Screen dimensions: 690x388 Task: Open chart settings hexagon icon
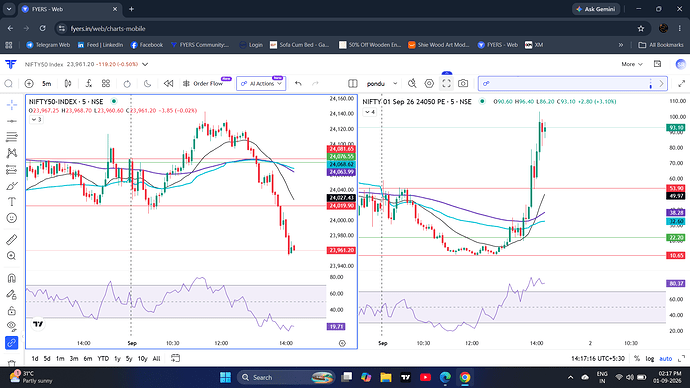click(x=429, y=84)
